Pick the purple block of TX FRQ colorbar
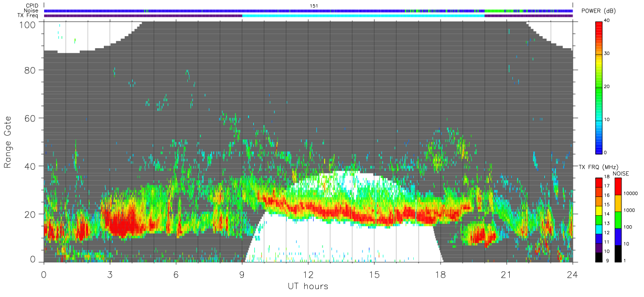Image resolution: width=644 pixels, height=297 pixels. pyautogui.click(x=599, y=247)
